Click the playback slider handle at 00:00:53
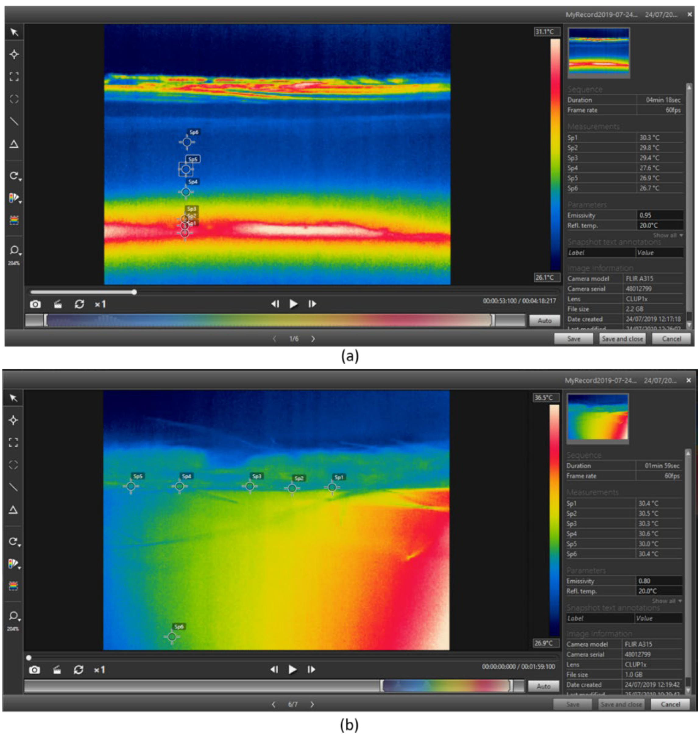Screen dimensions: 700x737 [x=134, y=292]
